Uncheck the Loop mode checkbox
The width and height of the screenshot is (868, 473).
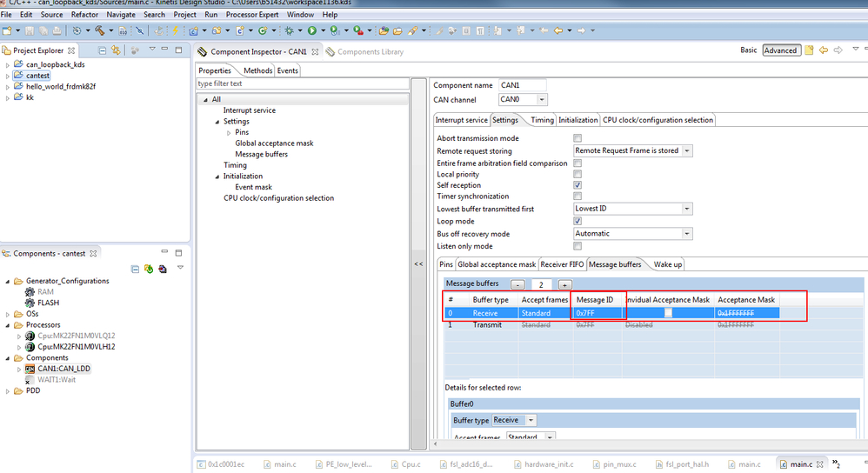pos(578,222)
